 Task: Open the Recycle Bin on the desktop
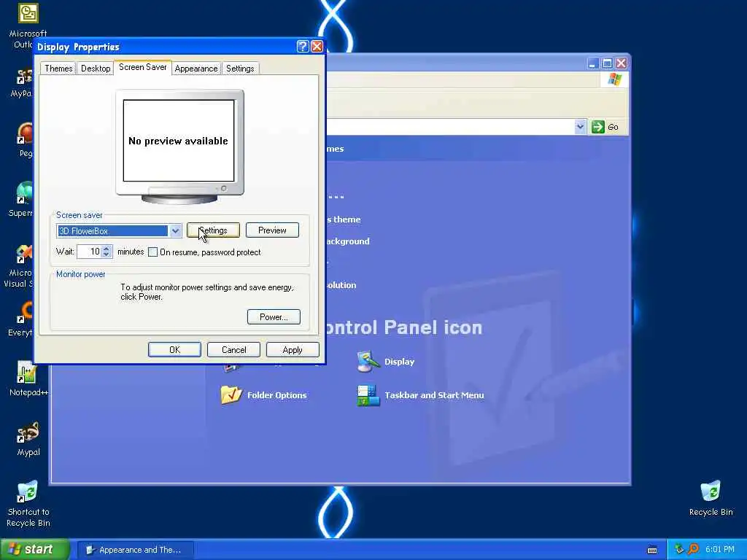pyautogui.click(x=711, y=491)
